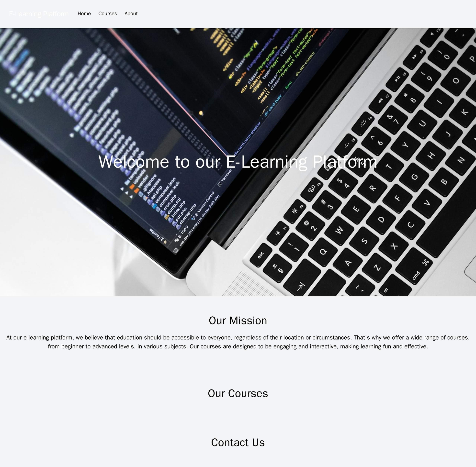Click the Courses navigation menu item
This screenshot has width=476, height=467.
pyautogui.click(x=107, y=14)
